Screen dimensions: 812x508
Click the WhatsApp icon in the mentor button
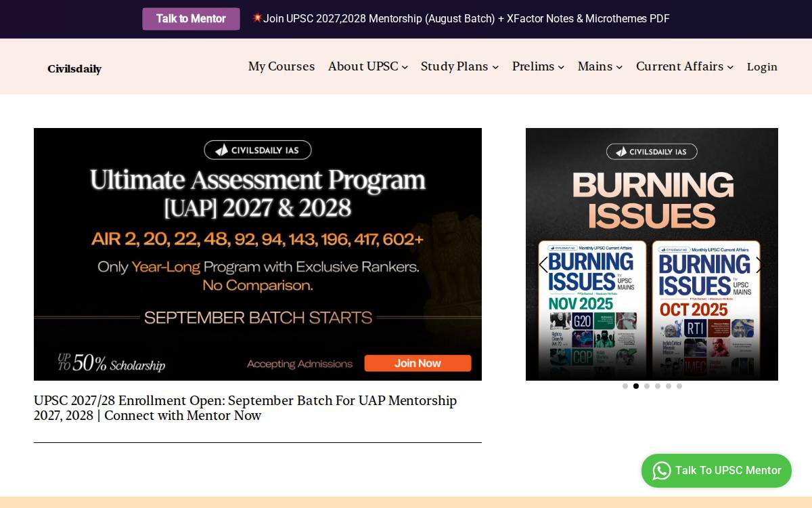point(662,471)
